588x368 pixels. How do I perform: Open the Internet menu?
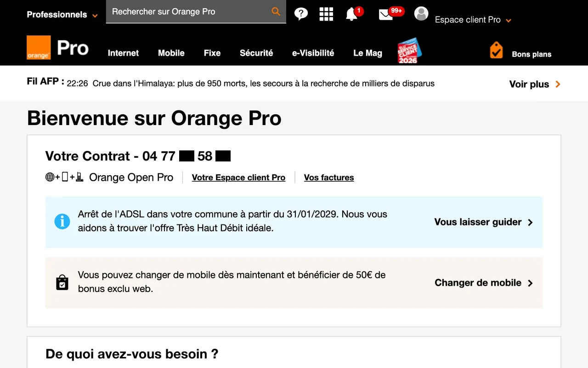(123, 53)
